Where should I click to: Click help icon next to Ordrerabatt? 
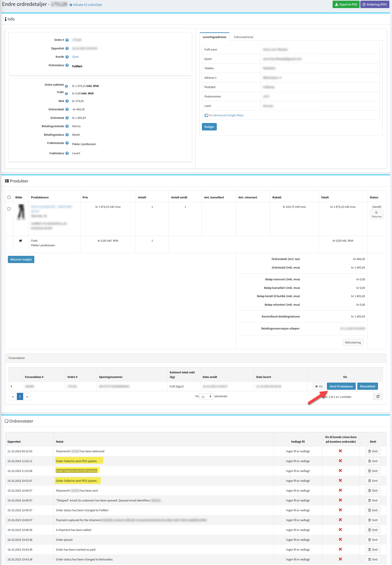67,109
